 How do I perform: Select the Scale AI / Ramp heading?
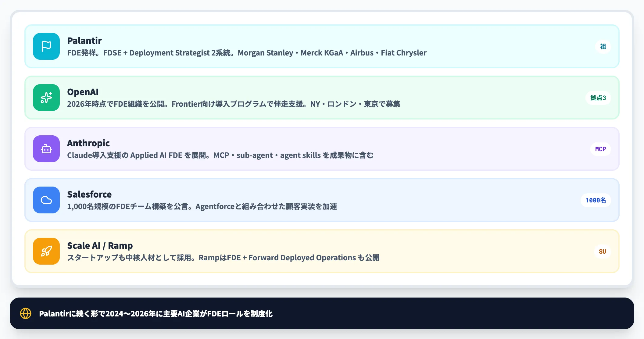(100, 245)
